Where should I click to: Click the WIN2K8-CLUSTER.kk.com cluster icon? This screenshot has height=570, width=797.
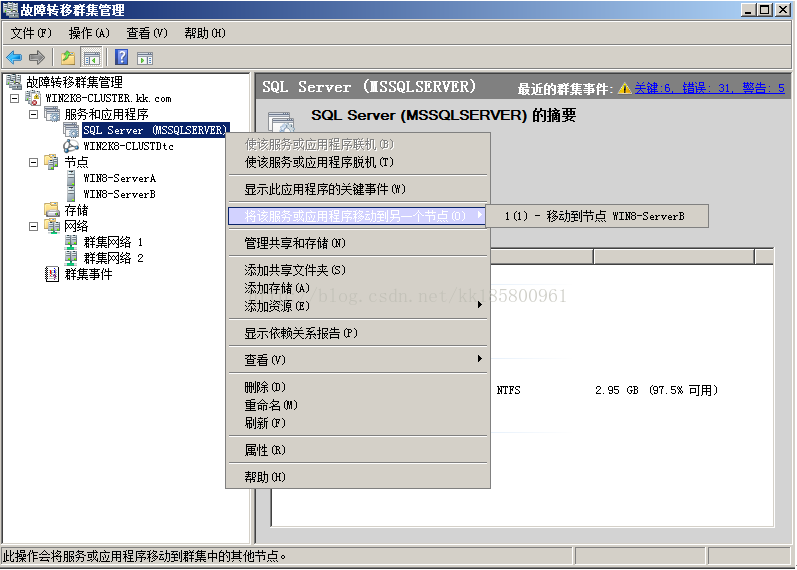click(x=33, y=98)
